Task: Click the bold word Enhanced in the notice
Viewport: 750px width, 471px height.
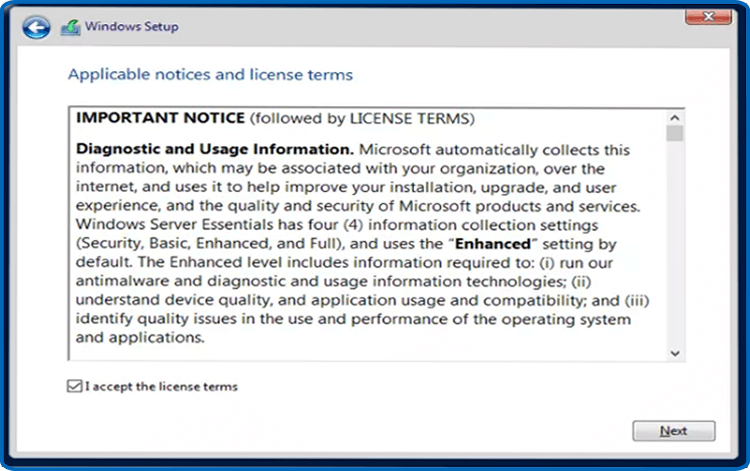Action: tap(493, 244)
